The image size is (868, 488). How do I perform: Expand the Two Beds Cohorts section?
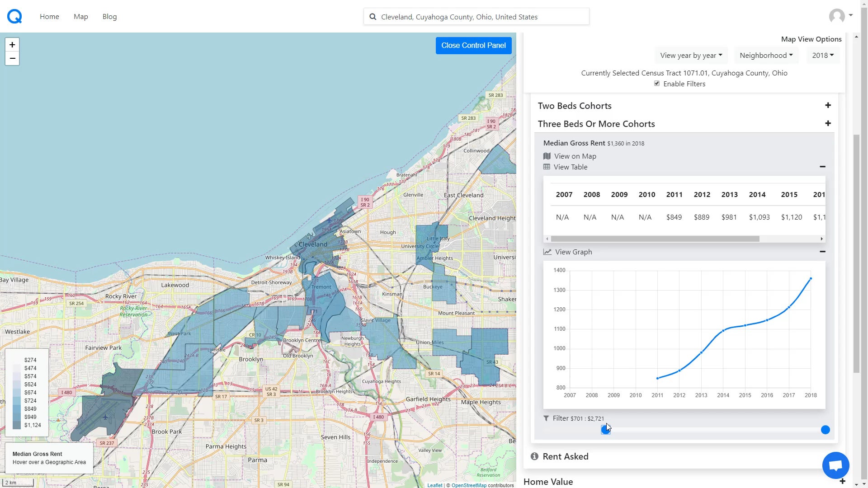coord(828,105)
